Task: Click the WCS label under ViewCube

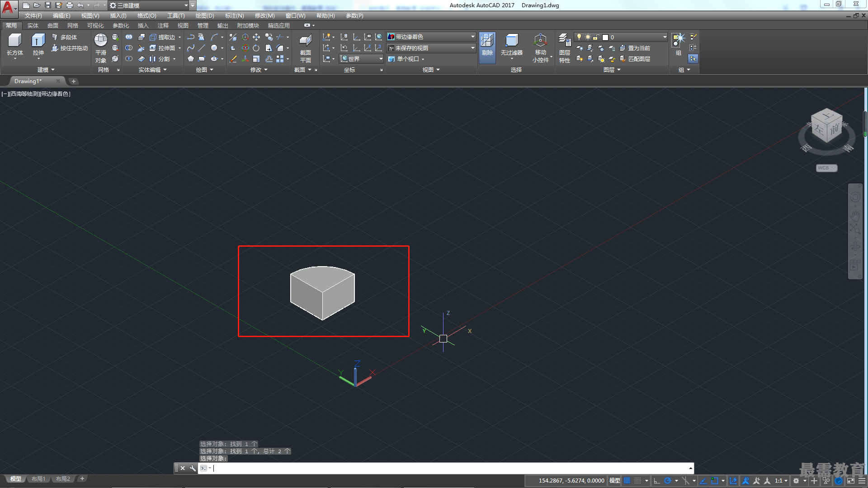Action: (826, 168)
